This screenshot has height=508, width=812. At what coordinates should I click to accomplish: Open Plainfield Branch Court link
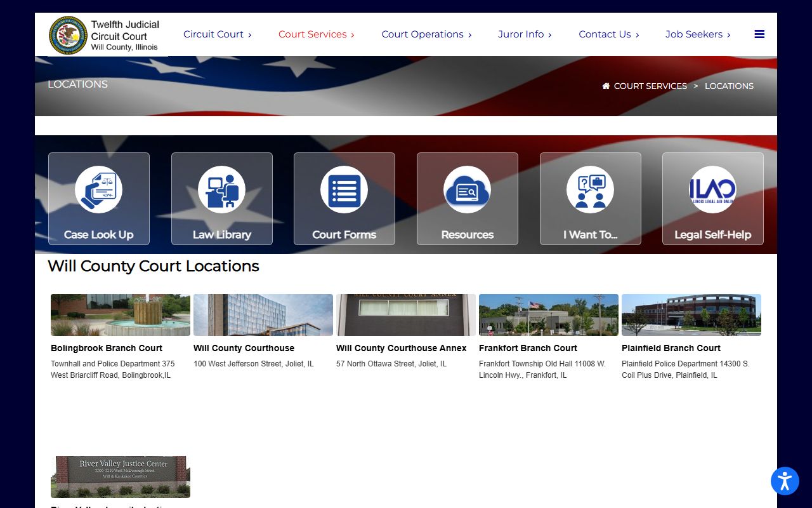point(671,348)
